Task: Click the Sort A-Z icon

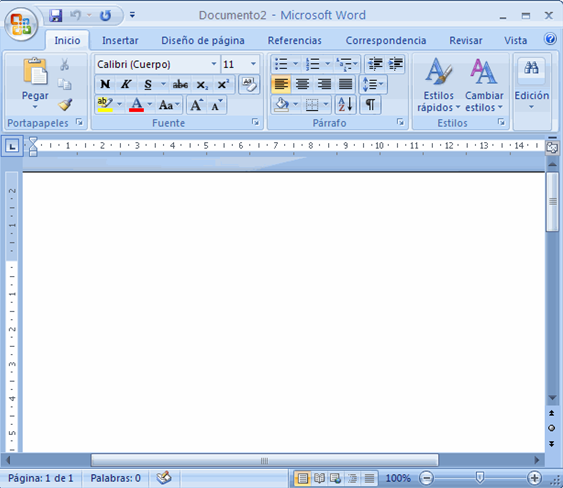Action: point(345,104)
